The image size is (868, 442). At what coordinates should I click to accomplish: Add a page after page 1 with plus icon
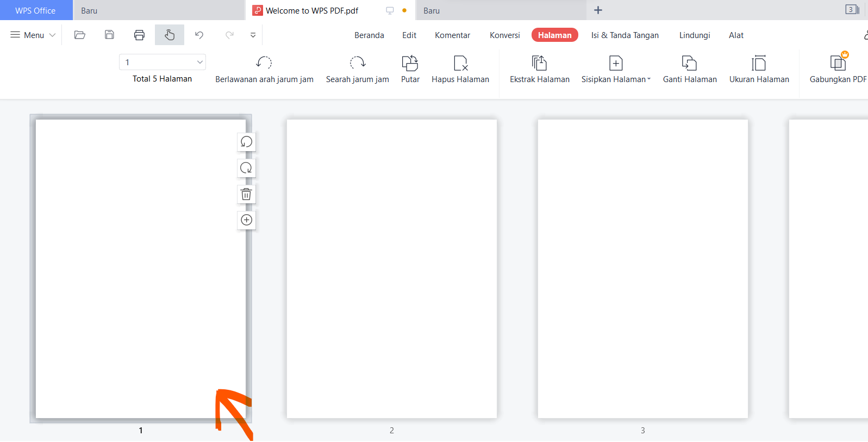pos(246,220)
